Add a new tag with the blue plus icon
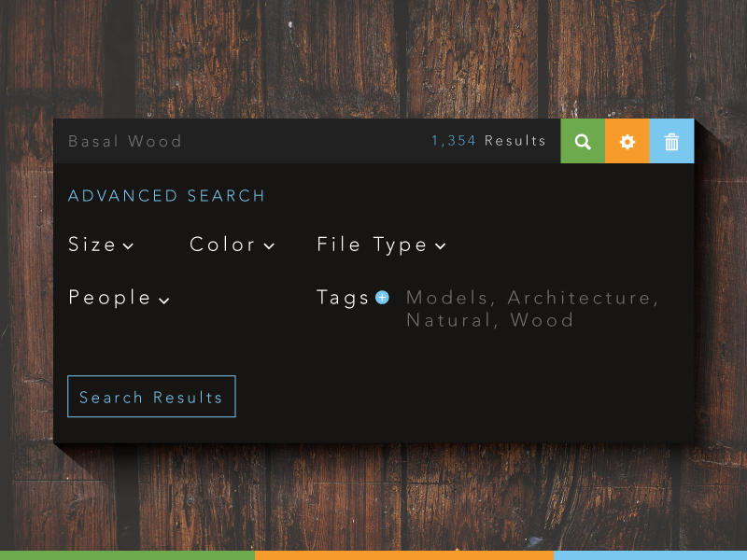This screenshot has width=747, height=560. (382, 297)
